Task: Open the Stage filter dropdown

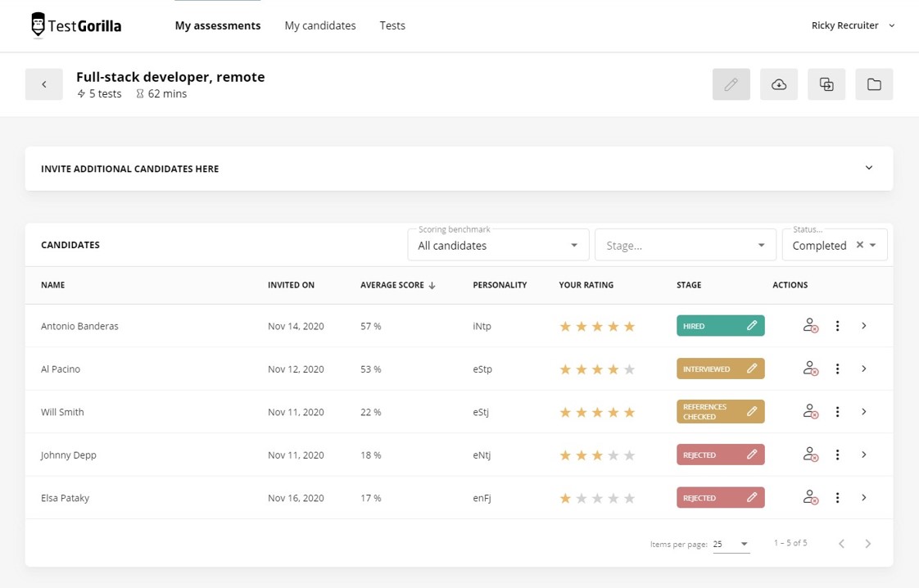Action: (x=685, y=245)
